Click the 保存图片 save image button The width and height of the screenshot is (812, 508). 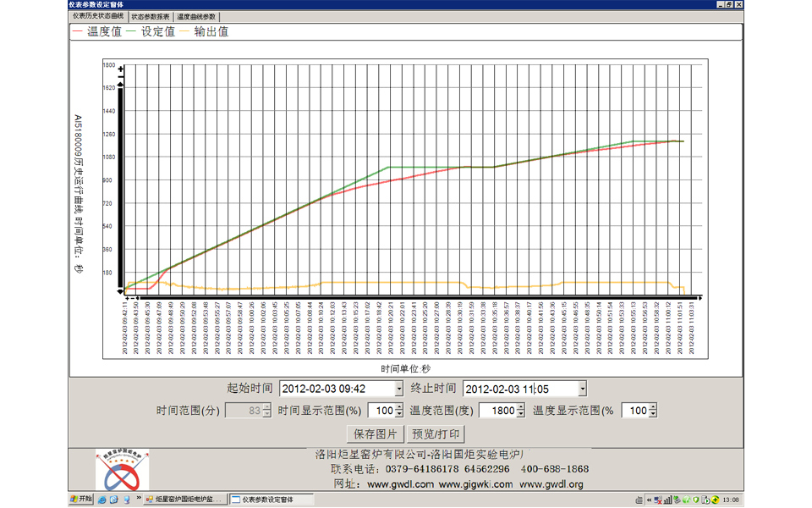coord(375,434)
